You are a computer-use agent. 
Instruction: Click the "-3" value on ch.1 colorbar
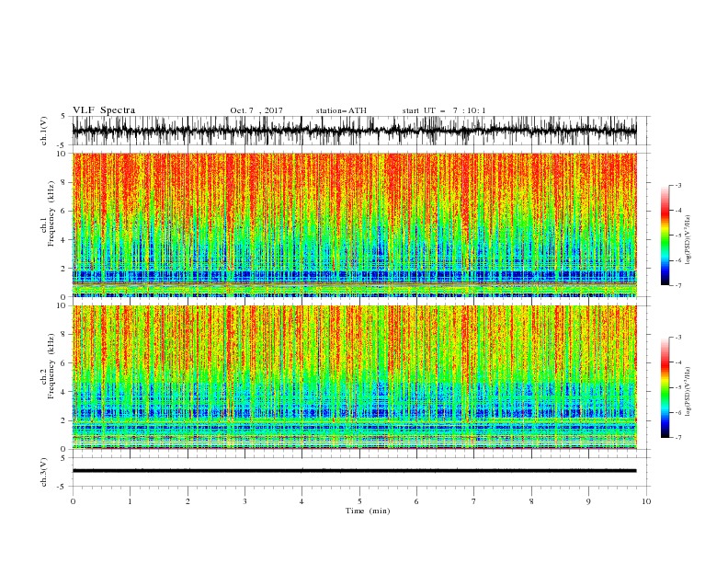[678, 185]
